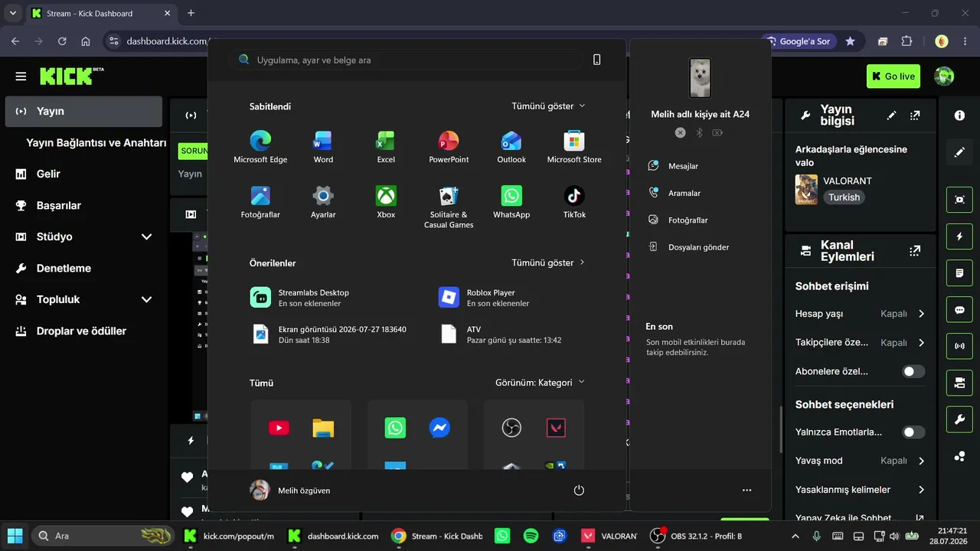The image size is (980, 551).
Task: Launch PowerPoint from pinned apps
Action: point(449,147)
